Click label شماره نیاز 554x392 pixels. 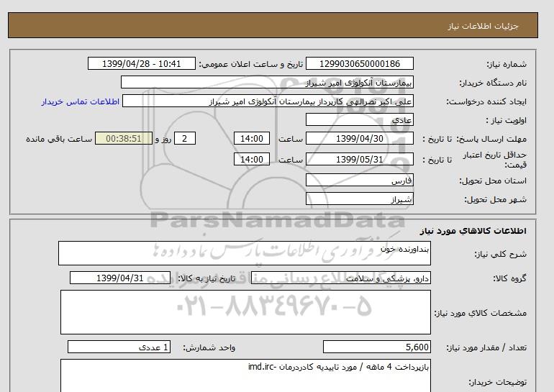[507, 64]
